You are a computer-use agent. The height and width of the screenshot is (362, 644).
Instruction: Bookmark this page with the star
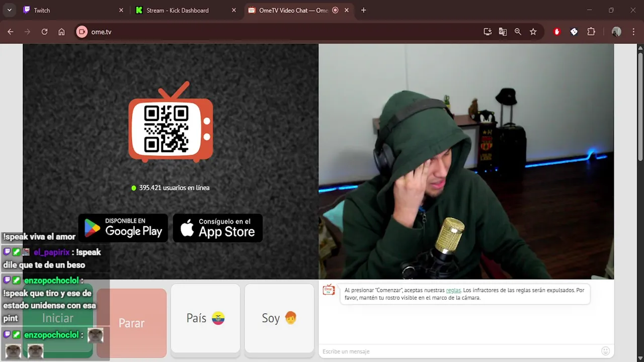(x=533, y=32)
